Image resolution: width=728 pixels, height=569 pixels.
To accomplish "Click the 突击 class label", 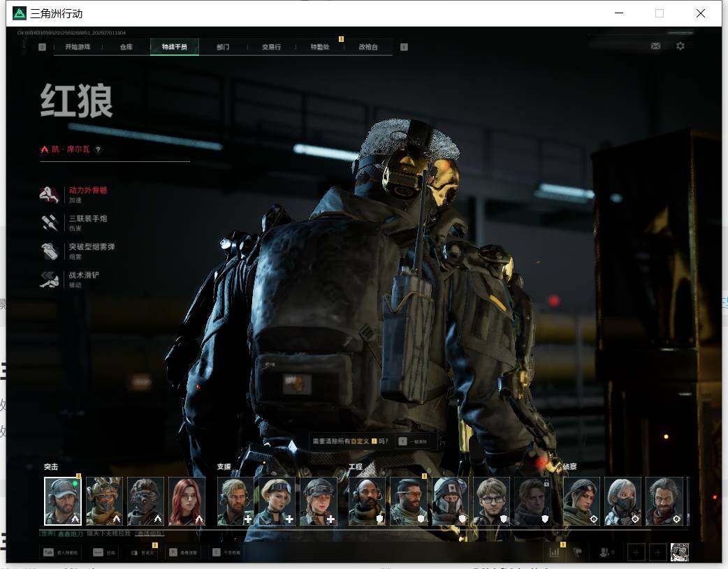I will (51, 467).
